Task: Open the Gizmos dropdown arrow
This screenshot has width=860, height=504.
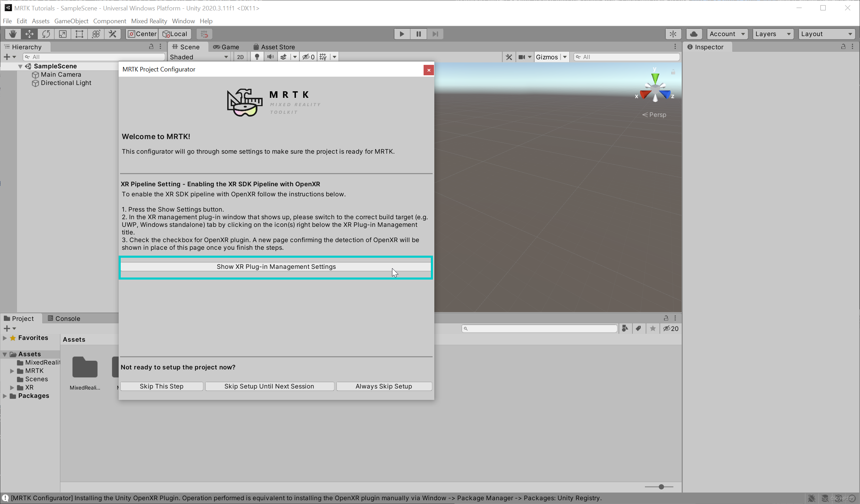Action: tap(565, 57)
